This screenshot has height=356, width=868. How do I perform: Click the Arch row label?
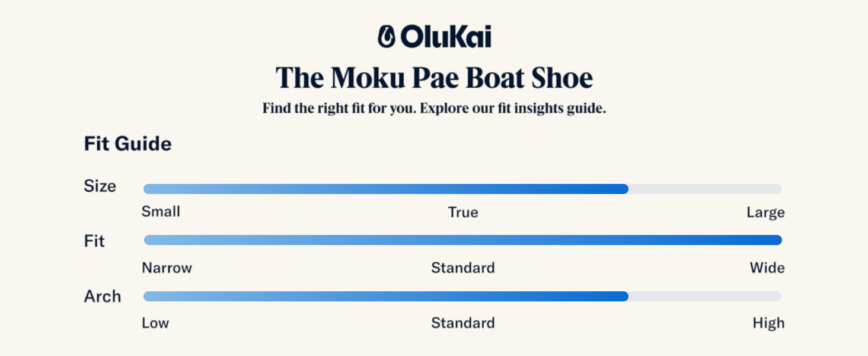pyautogui.click(x=102, y=297)
